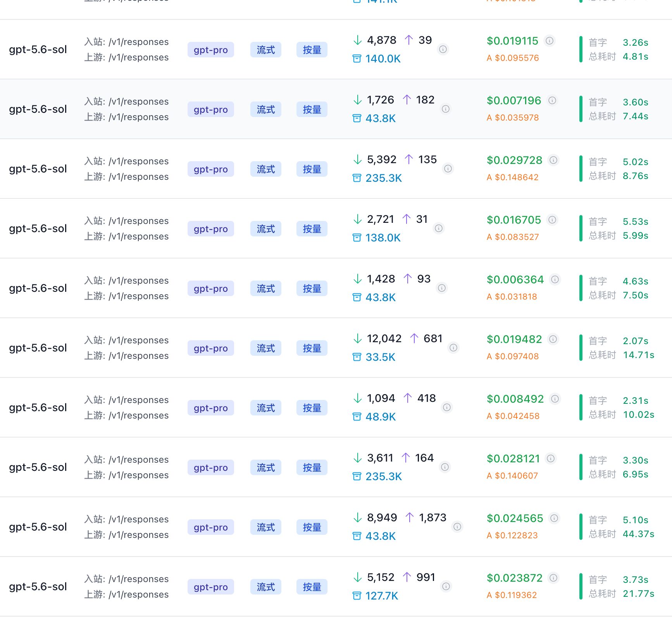This screenshot has height=641, width=672.
Task: Open token info icon in the 1,094 row
Action: [x=447, y=407]
